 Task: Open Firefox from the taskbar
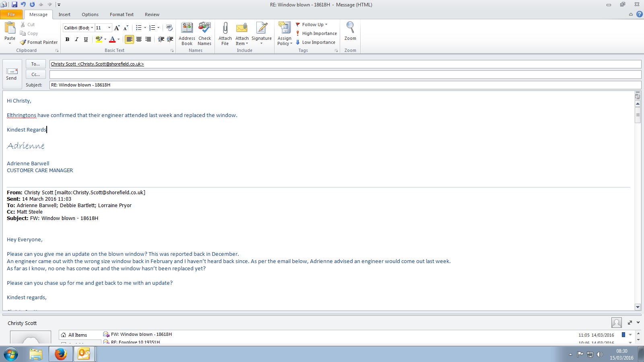pyautogui.click(x=60, y=354)
